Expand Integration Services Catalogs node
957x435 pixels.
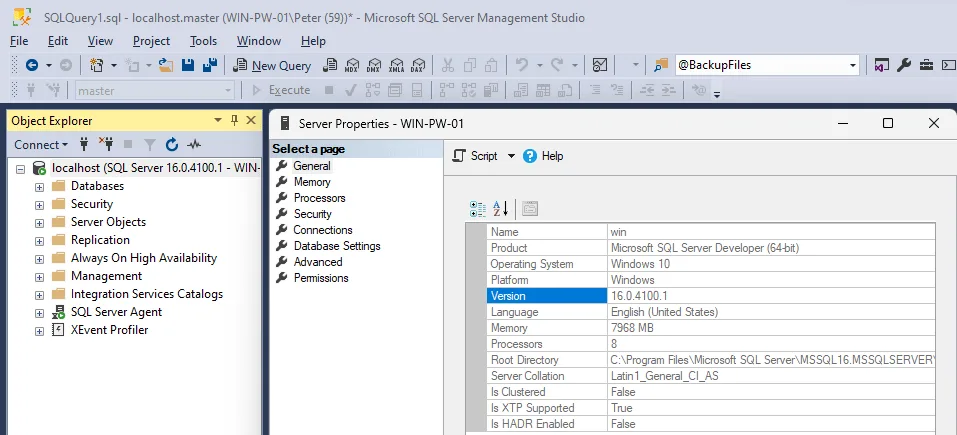coord(40,295)
